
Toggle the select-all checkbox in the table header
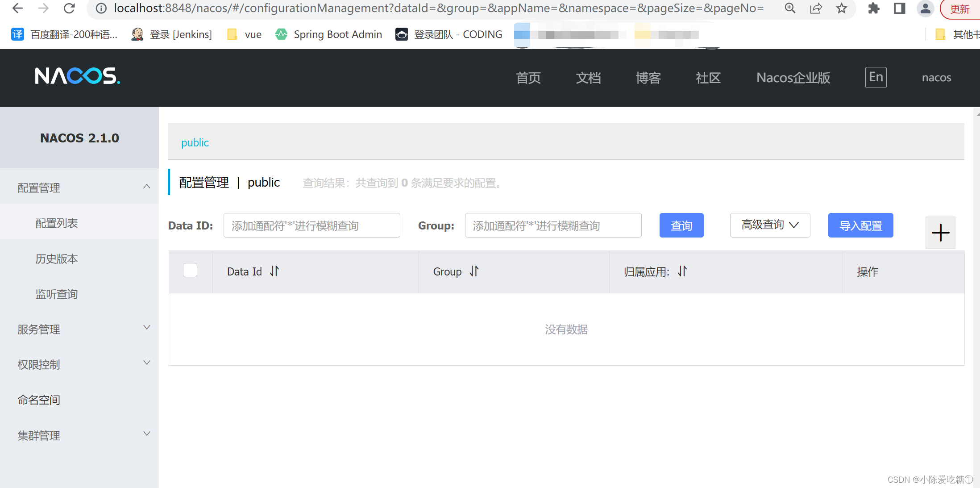(190, 270)
